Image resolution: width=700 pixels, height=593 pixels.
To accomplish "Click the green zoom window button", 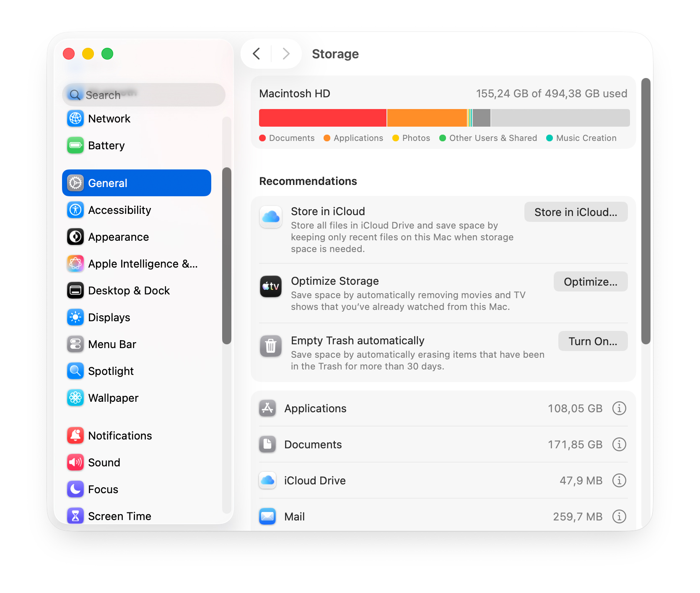I will click(107, 54).
